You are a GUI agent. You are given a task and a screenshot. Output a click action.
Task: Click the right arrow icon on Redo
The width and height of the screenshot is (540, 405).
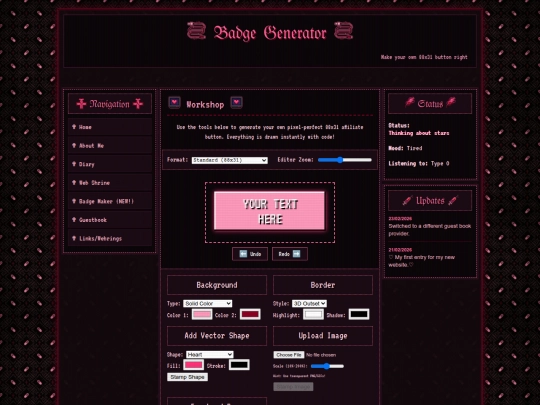click(x=296, y=254)
